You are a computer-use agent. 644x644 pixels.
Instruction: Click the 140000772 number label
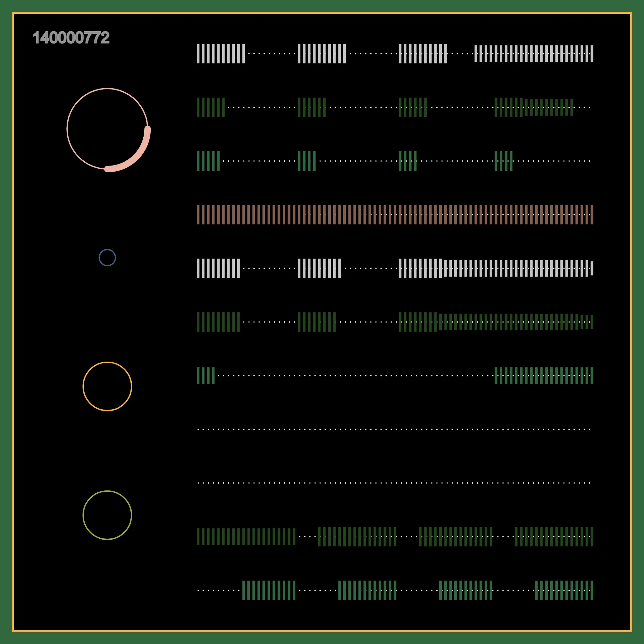(x=71, y=38)
